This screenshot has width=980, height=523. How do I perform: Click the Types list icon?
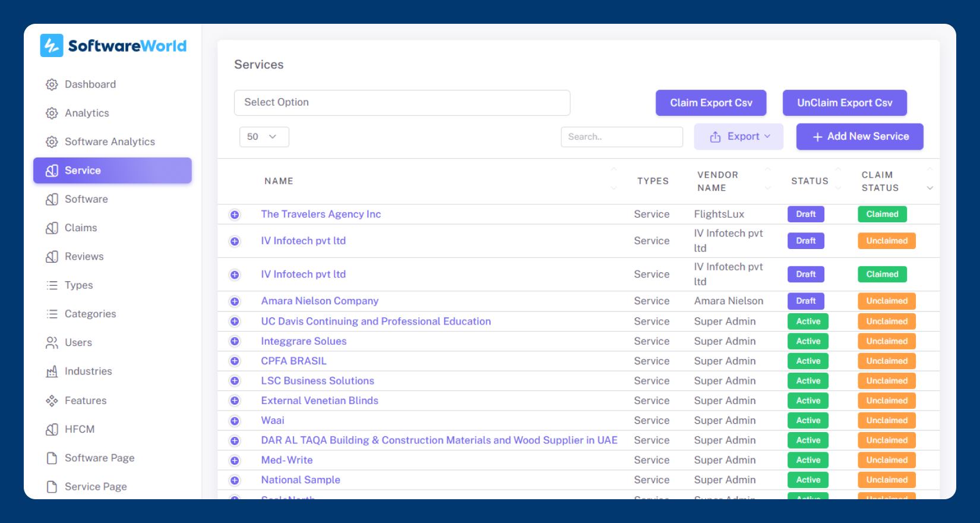pyautogui.click(x=52, y=285)
